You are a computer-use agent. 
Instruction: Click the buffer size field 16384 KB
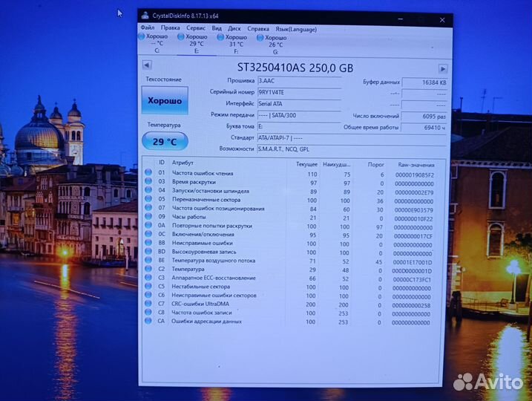click(424, 82)
